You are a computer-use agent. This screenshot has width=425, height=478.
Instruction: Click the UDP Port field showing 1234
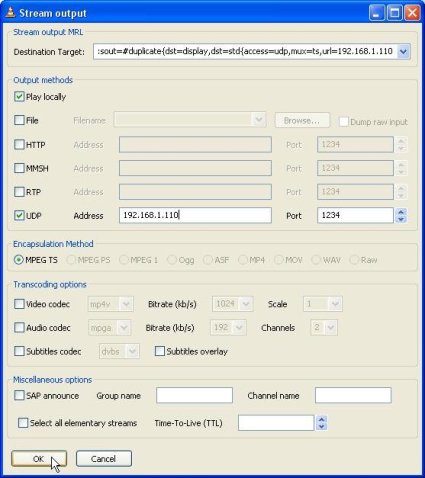pos(355,215)
